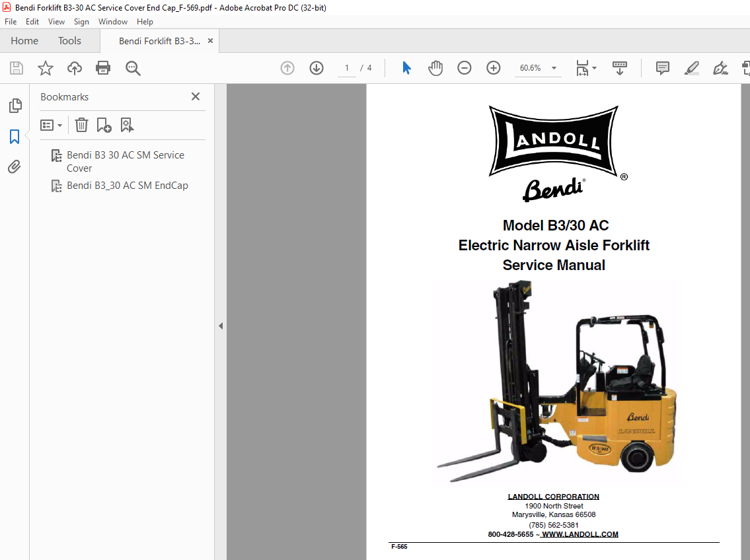Open the Attachments paperclip panel
Viewport: 750px width, 560px height.
coord(15,167)
